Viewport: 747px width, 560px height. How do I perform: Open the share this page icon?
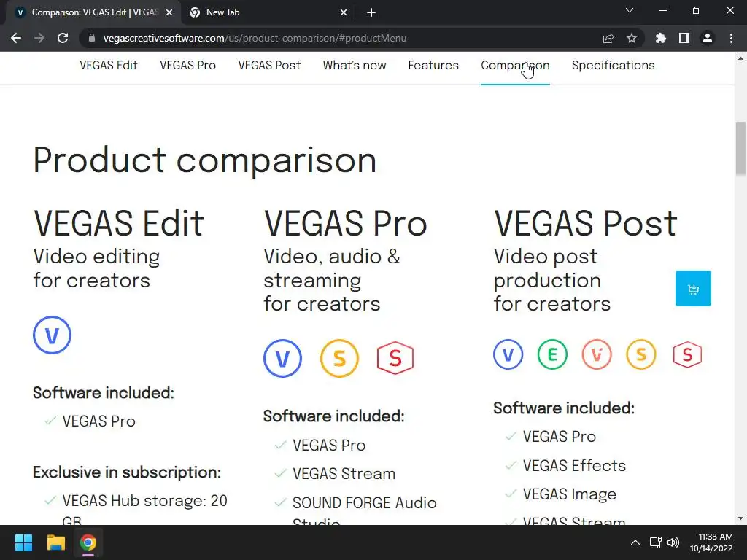click(608, 38)
